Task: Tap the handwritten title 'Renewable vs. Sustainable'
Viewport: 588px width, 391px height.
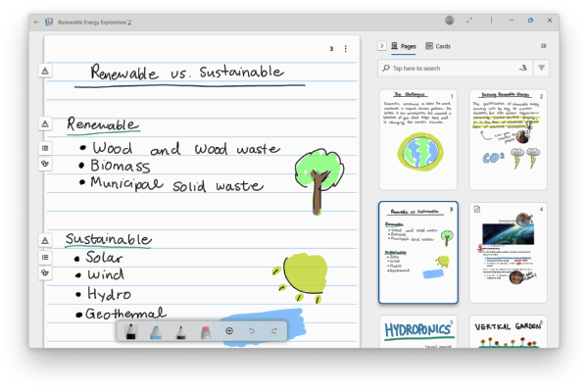Action: tap(187, 72)
